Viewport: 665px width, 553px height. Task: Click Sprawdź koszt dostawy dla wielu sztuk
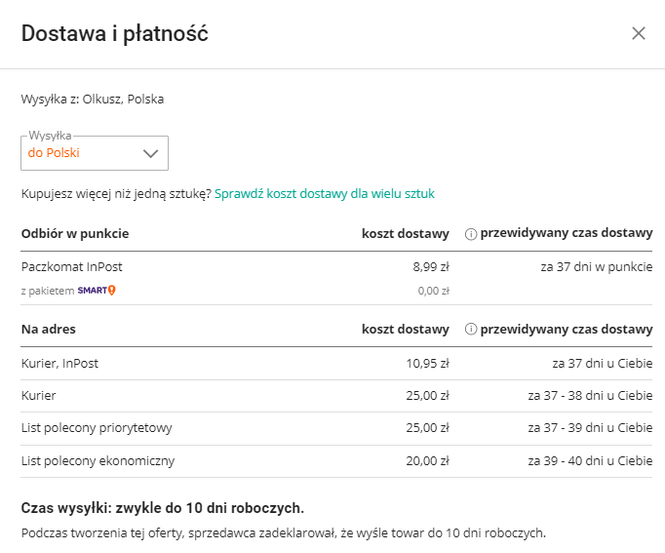click(324, 194)
